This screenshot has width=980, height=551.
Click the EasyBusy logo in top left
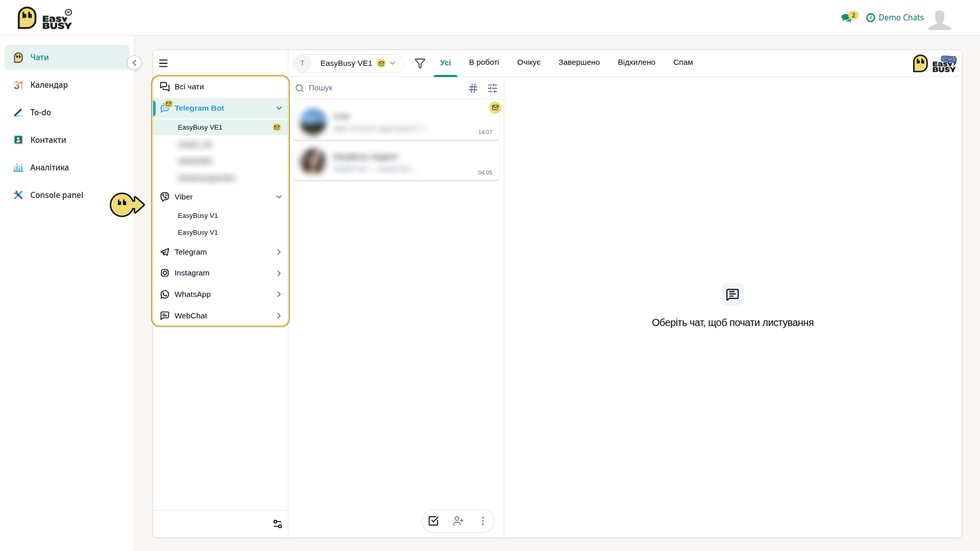coord(45,18)
